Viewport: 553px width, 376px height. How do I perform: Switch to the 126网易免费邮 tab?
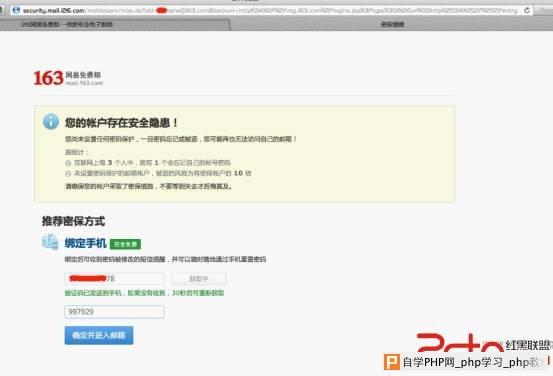coord(115,24)
